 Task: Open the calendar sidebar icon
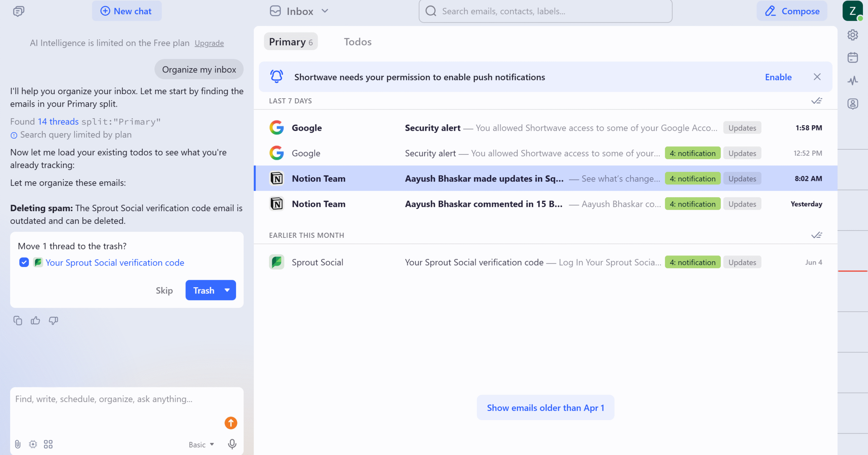coord(853,58)
